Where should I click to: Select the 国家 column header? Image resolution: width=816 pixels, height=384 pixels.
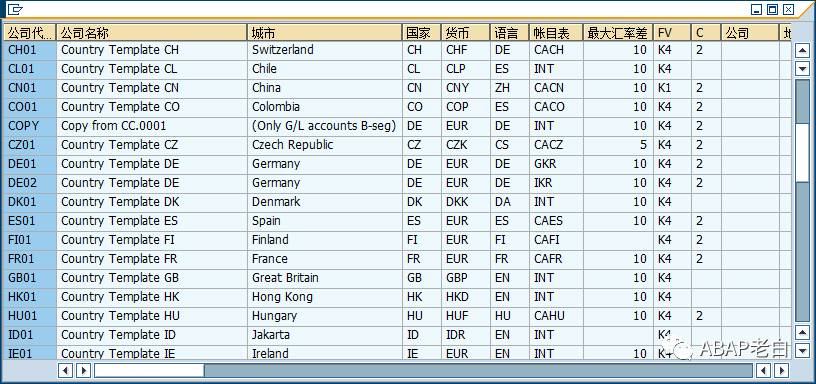(x=422, y=33)
